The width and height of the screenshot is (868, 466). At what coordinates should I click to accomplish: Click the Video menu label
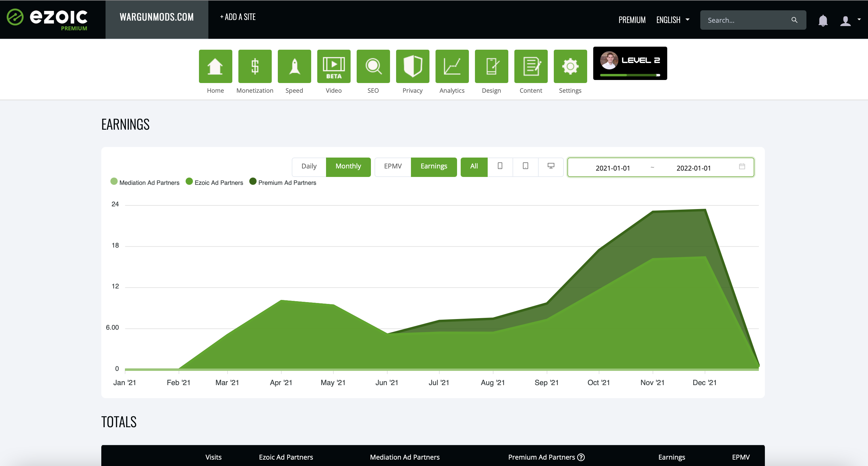tap(334, 90)
